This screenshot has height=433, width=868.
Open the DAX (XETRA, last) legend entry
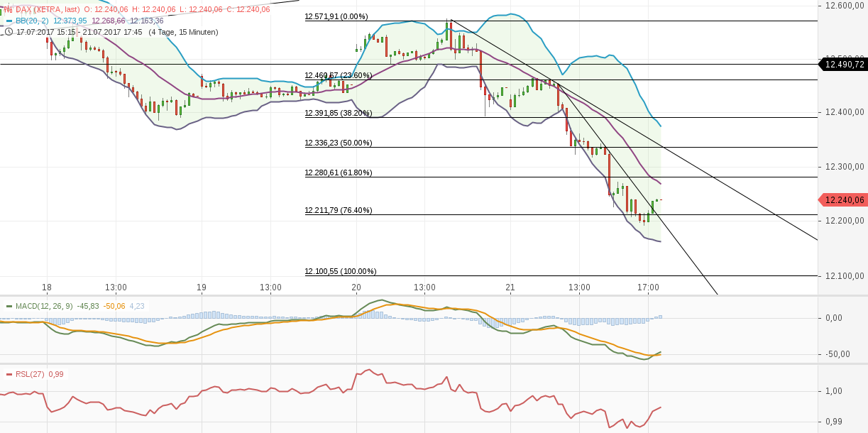pyautogui.click(x=46, y=10)
